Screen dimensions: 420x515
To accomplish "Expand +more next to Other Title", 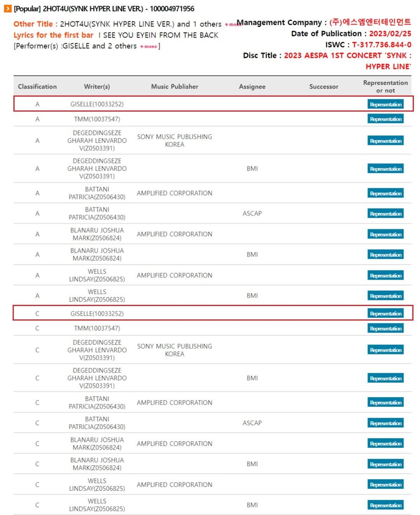I will 232,25.
